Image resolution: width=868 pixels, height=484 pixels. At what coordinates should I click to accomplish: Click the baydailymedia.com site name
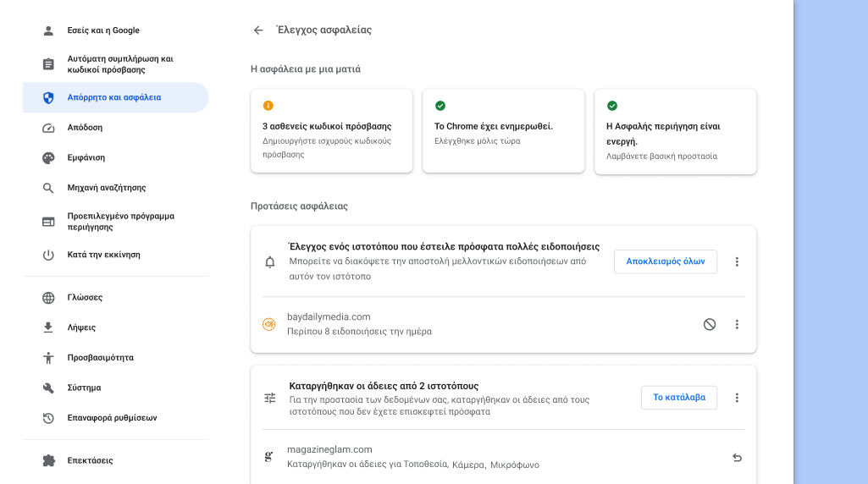tap(329, 317)
